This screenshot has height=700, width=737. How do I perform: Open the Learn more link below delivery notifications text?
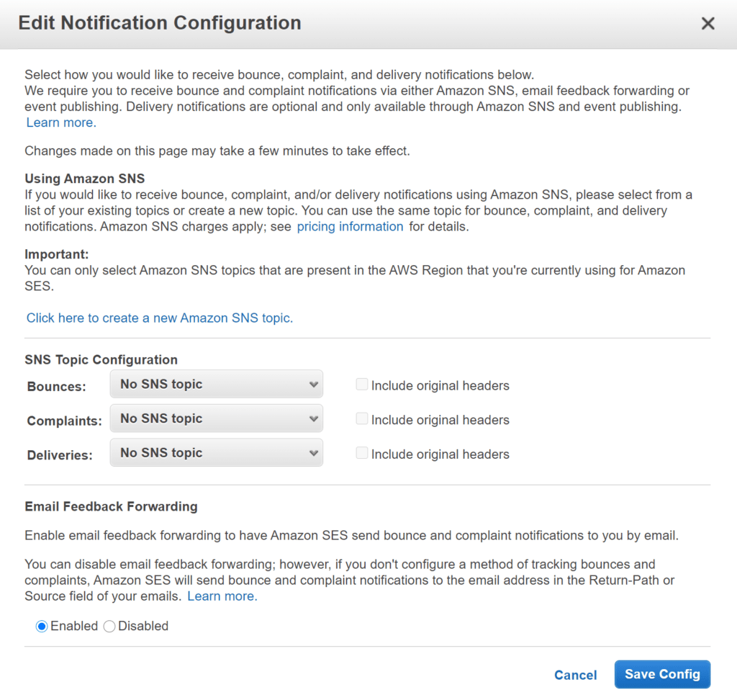tap(61, 122)
